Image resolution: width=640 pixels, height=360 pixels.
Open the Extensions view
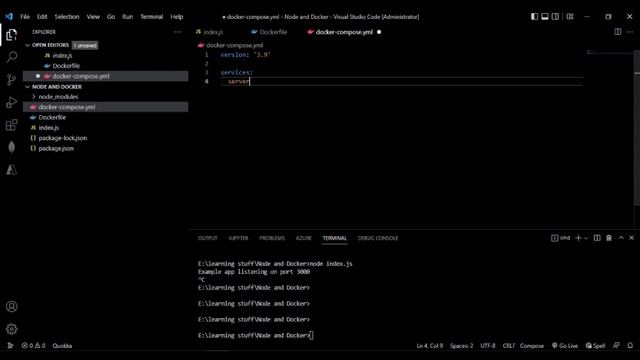click(x=11, y=124)
